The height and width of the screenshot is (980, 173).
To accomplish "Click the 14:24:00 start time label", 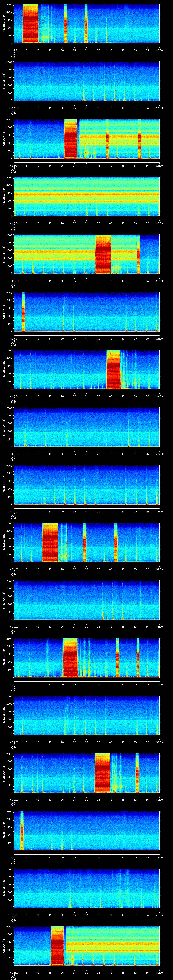I will pyautogui.click(x=13, y=166).
